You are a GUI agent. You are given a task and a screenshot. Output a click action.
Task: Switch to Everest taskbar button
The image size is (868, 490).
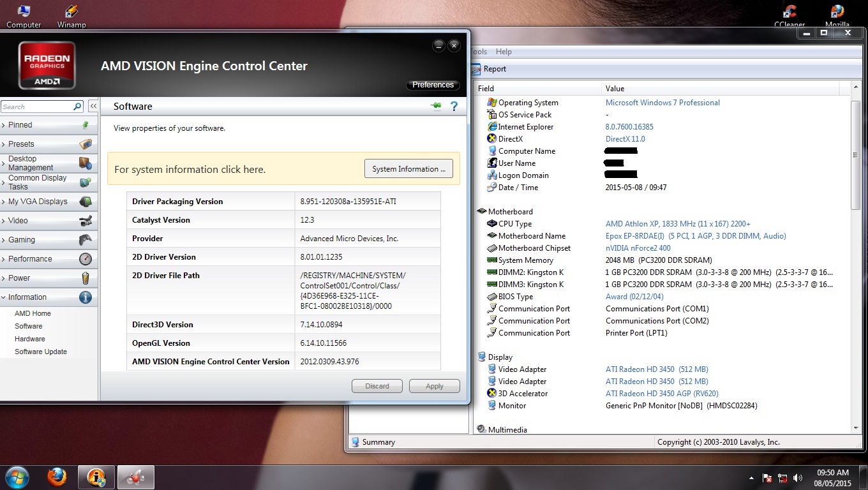[96, 477]
